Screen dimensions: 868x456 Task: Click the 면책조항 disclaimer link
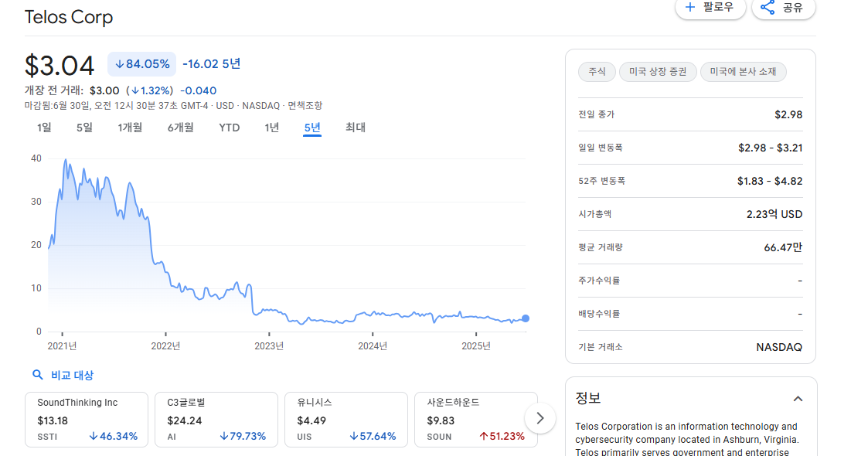(x=305, y=106)
